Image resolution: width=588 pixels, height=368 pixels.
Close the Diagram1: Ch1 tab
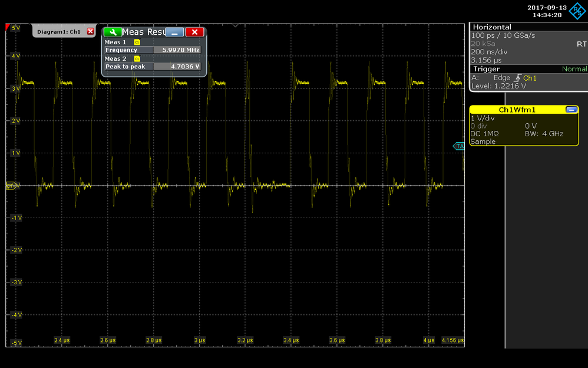point(90,31)
